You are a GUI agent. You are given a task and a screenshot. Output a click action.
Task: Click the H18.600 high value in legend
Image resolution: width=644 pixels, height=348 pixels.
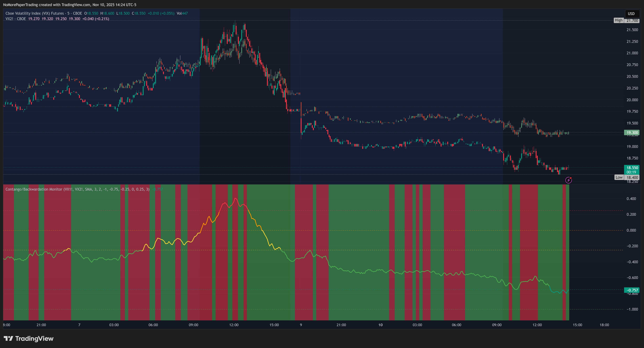tap(107, 13)
